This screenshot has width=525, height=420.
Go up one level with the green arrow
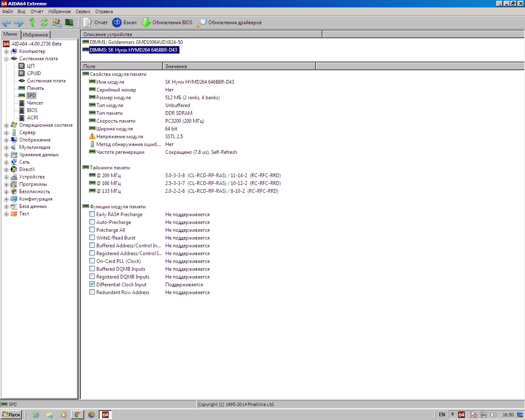pos(32,23)
